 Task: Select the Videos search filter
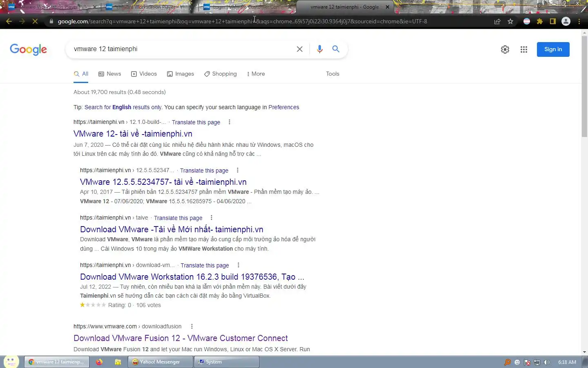(144, 74)
